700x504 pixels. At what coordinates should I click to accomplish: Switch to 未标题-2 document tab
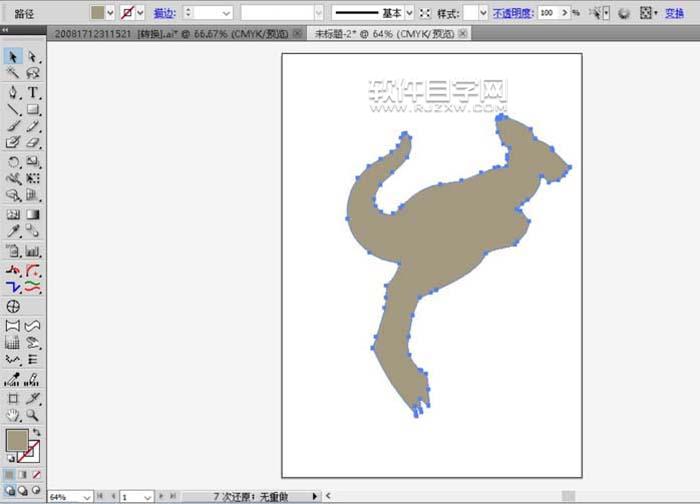384,34
